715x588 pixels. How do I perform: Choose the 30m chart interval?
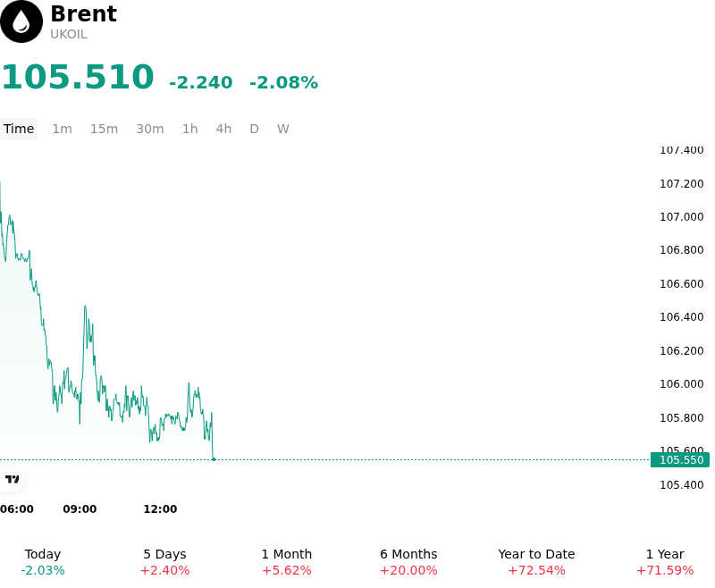149,129
